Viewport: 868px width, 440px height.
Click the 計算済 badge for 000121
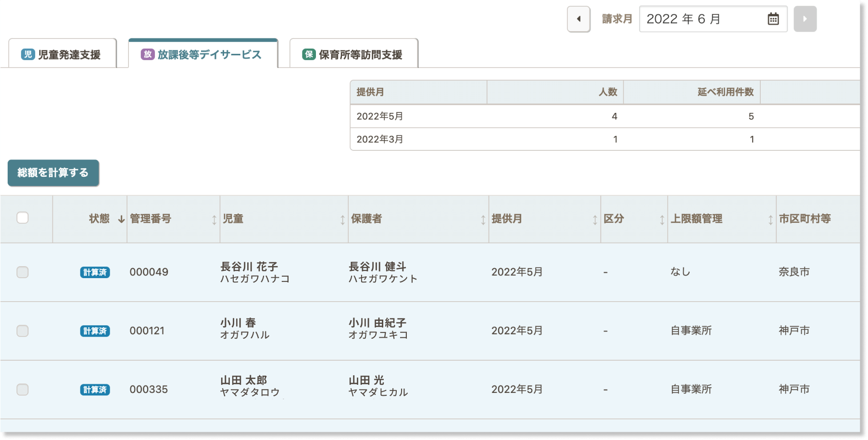point(95,331)
